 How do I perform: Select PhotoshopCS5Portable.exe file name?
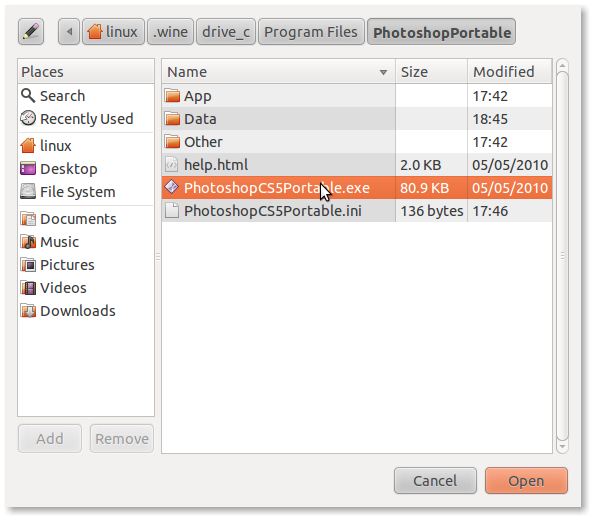[x=277, y=188]
